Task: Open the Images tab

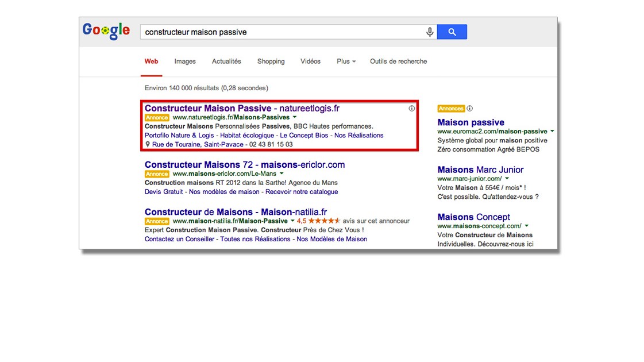Action: click(185, 61)
